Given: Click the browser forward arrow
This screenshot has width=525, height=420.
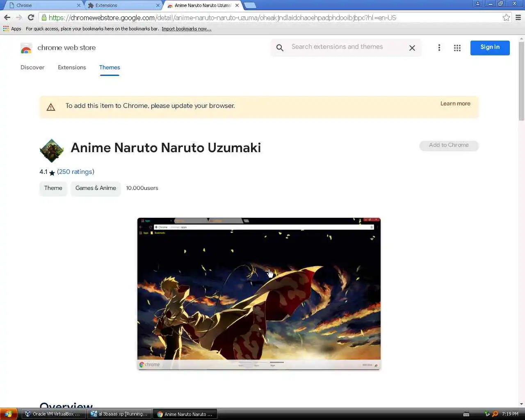Looking at the screenshot, I should (19, 18).
